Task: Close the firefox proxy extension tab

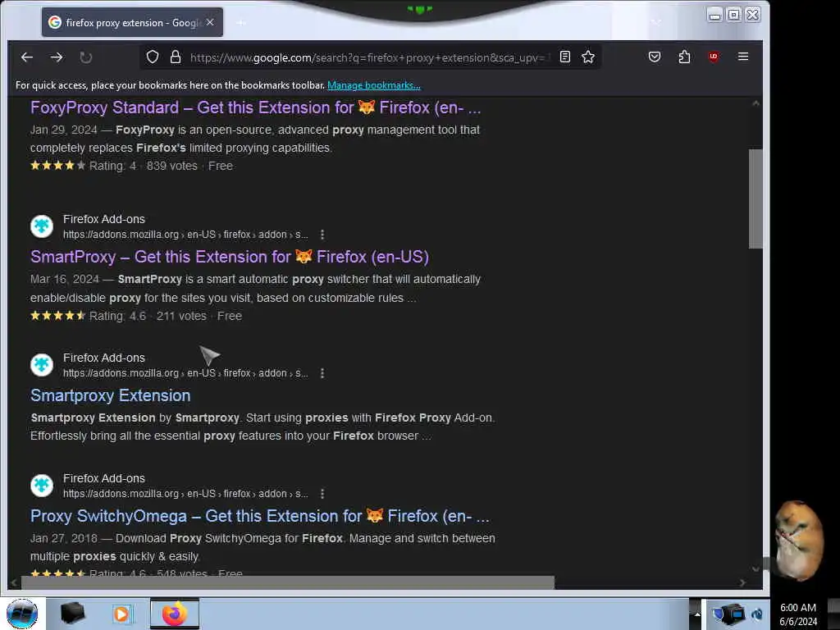Action: [x=210, y=22]
